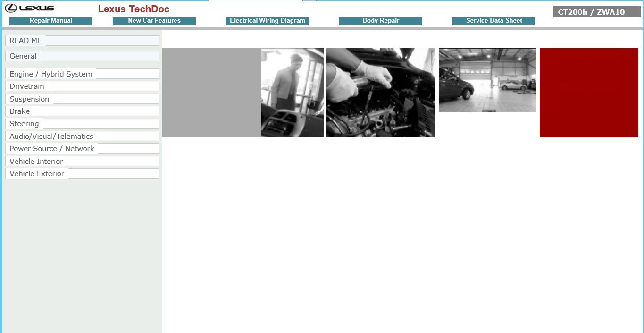This screenshot has height=333, width=644.
Task: Open the Repair Manual tab
Action: click(51, 21)
